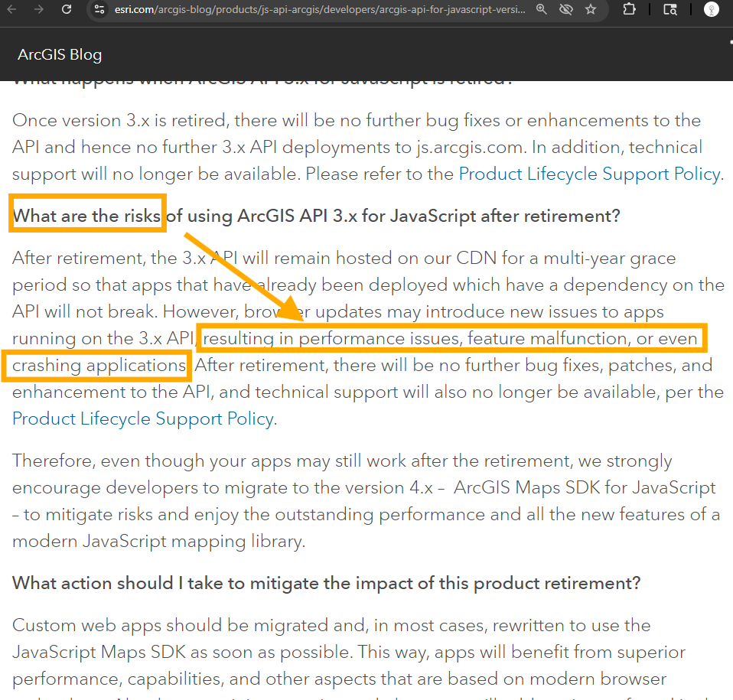
Task: Open the zoom level magnifier icon
Action: (542, 9)
